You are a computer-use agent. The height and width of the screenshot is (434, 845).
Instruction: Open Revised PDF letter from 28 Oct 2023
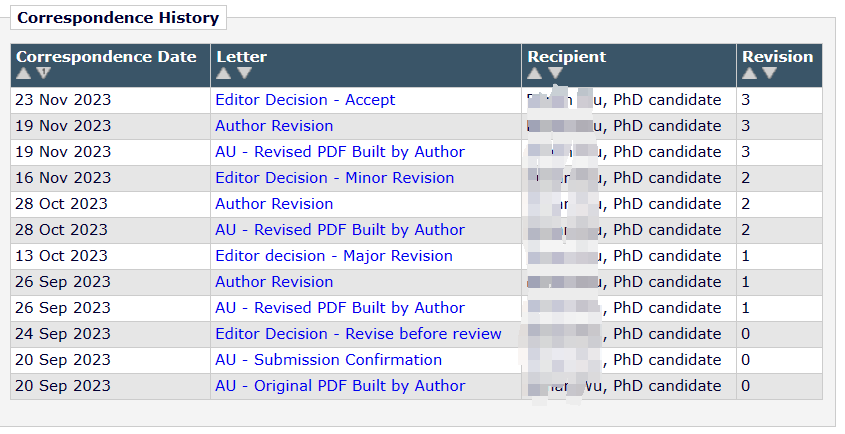tap(340, 230)
